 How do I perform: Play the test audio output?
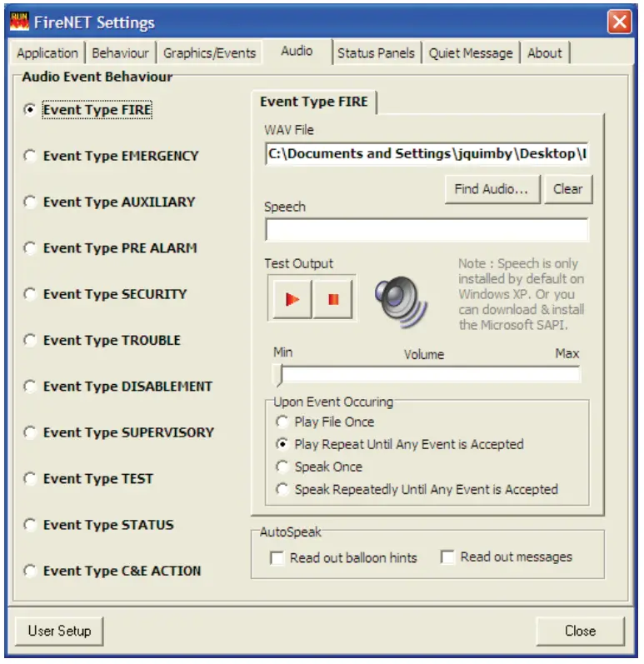(x=292, y=299)
